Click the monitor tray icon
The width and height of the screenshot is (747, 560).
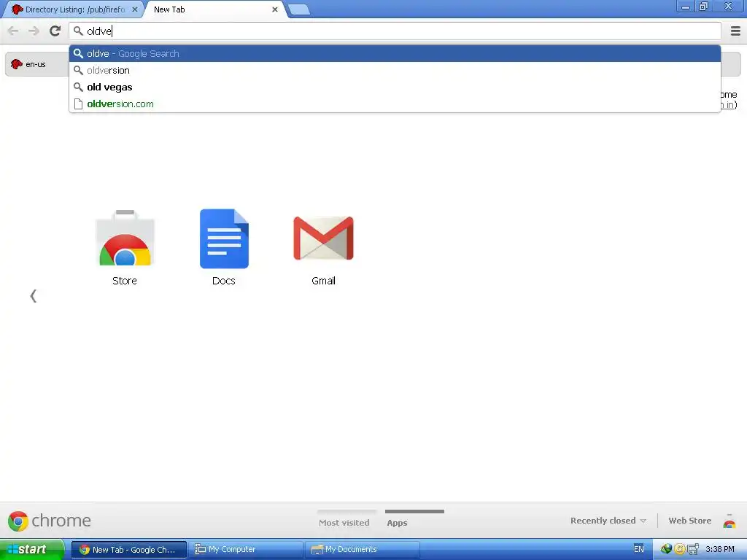coord(693,549)
